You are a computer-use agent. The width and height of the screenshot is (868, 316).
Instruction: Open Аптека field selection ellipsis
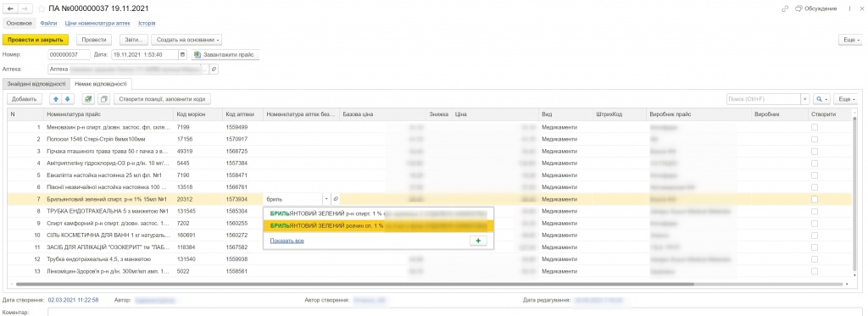[x=206, y=69]
